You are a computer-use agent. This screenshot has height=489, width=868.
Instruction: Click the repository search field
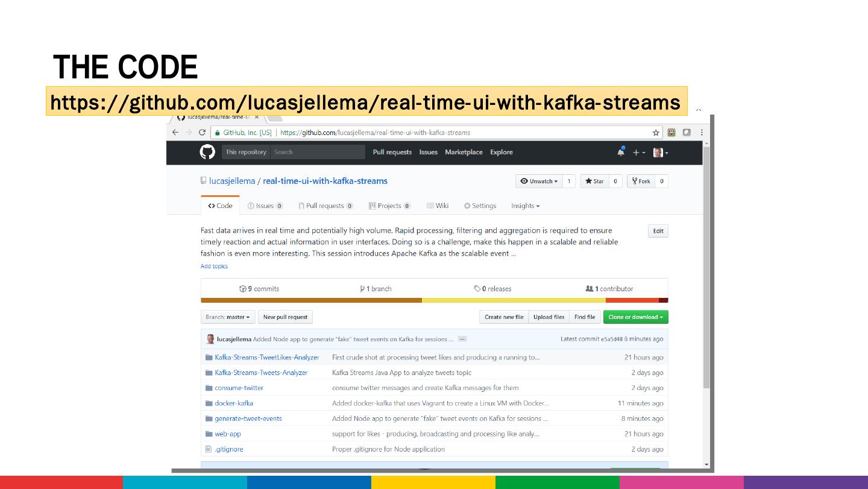click(x=317, y=153)
